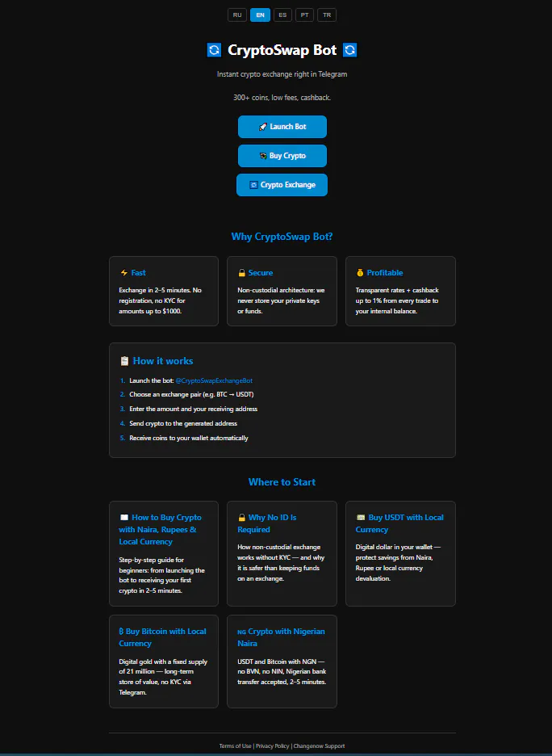Open the Crypto Exchange button

pos(282,185)
